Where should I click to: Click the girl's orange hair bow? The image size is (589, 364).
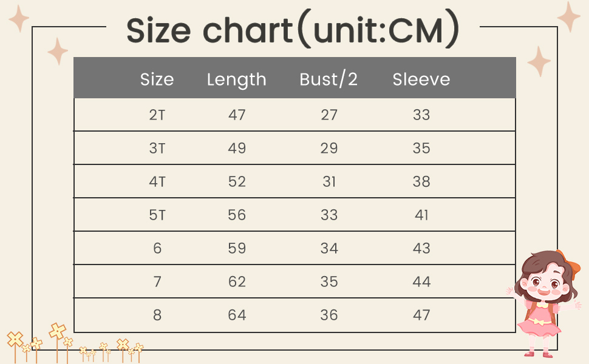[x=567, y=261]
